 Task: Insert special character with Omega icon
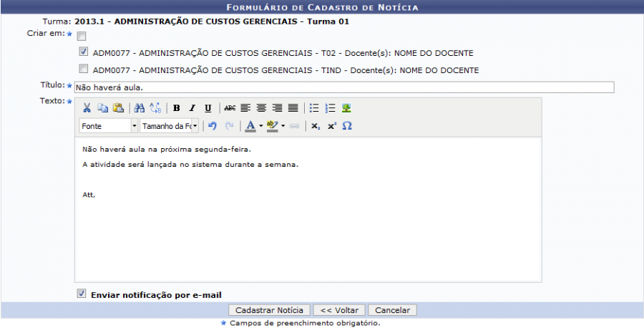347,126
